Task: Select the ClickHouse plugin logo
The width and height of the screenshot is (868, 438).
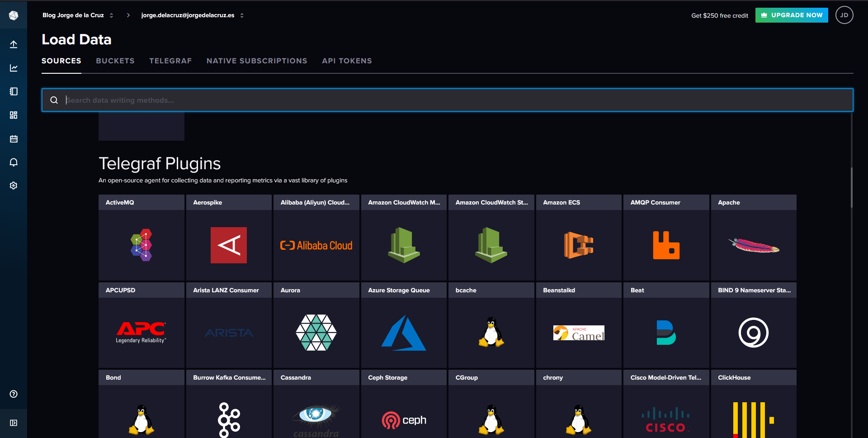Action: (x=754, y=420)
